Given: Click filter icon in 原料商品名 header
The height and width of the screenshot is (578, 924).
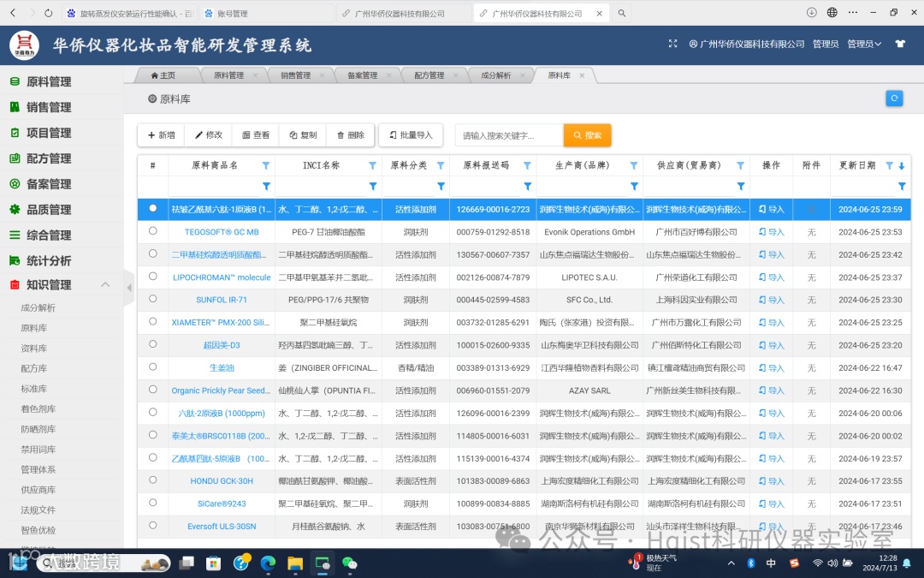Looking at the screenshot, I should [x=266, y=166].
